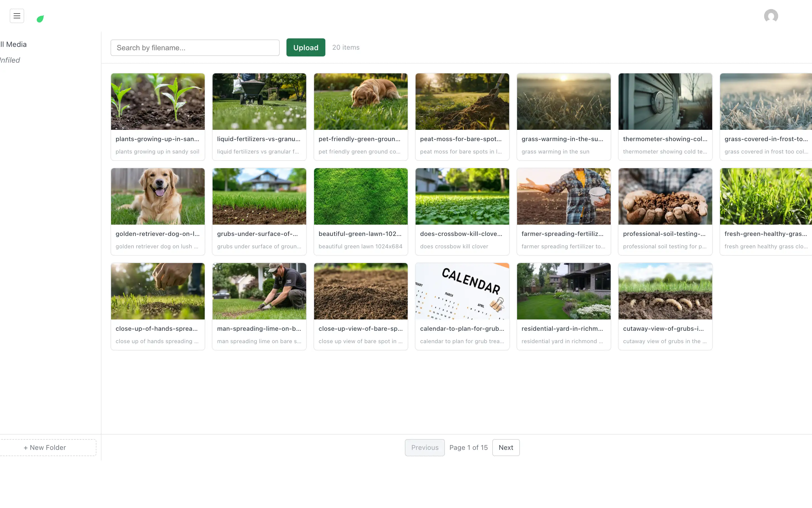Select peat-moss-for-bare-spots image

(x=462, y=102)
